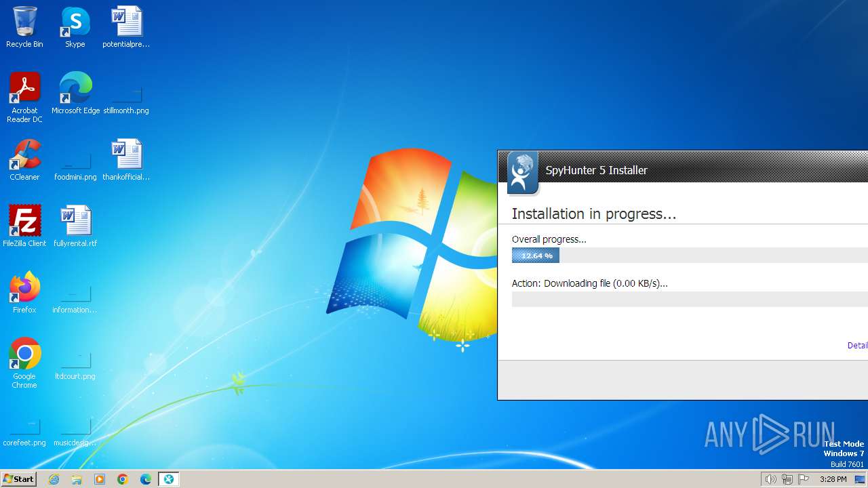Open the Recycle Bin desktop icon
This screenshot has width=868, height=488.
(24, 28)
